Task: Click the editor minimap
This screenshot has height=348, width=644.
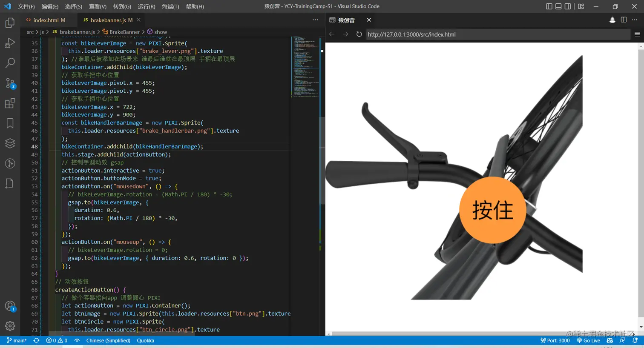Action: point(305,66)
